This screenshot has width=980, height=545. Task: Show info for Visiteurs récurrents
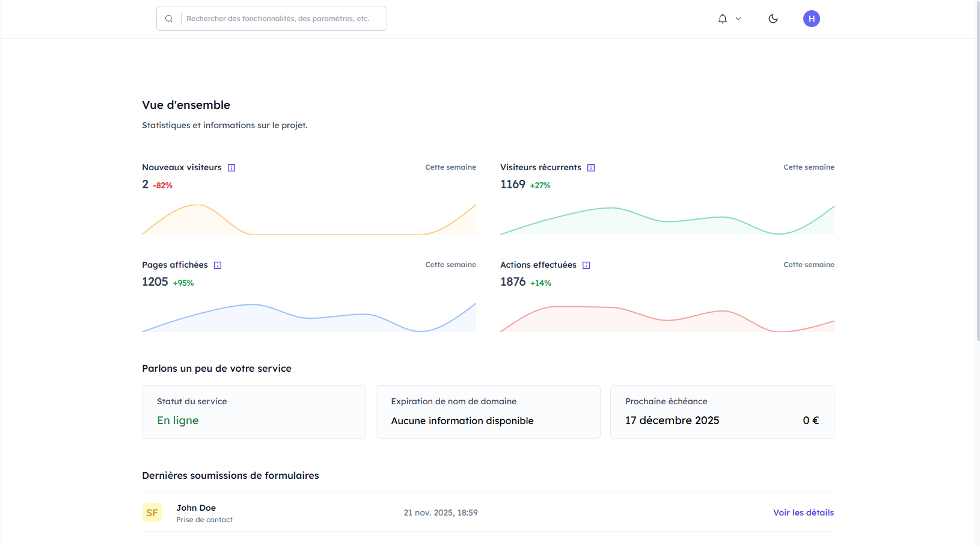[591, 168]
